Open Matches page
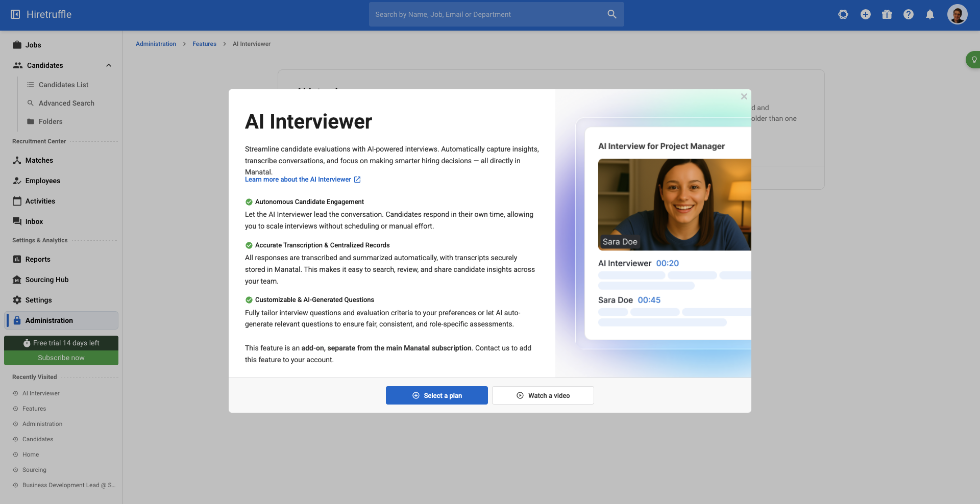The image size is (980, 504). point(61,160)
